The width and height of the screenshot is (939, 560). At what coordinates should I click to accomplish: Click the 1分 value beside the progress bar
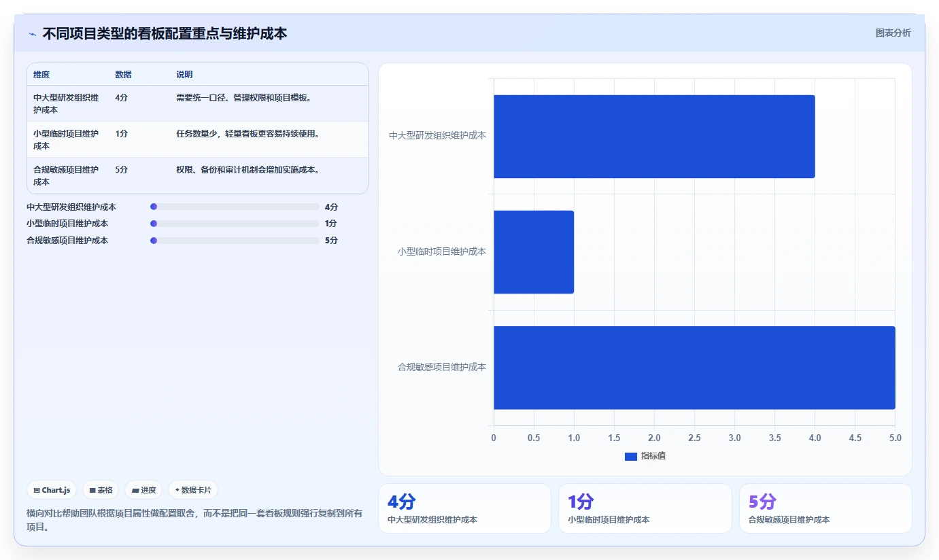[331, 224]
